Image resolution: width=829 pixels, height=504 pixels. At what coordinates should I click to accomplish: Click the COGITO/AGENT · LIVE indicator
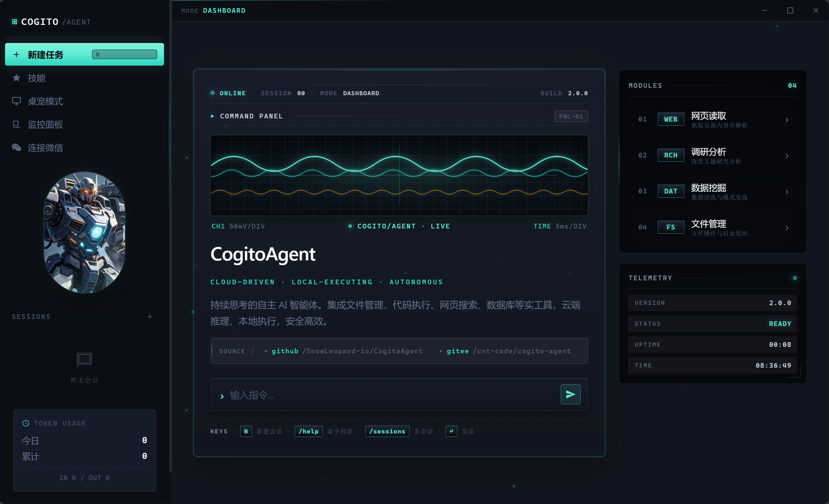pos(399,226)
